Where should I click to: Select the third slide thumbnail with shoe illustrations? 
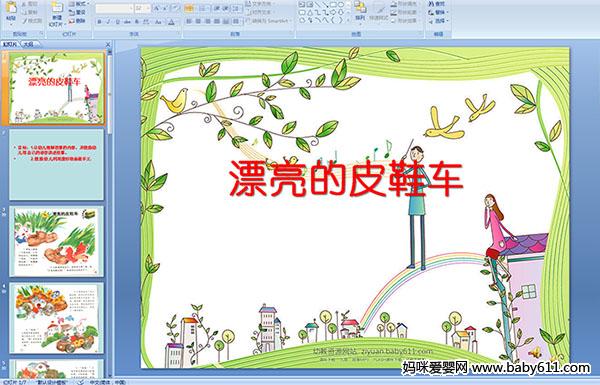(57, 241)
